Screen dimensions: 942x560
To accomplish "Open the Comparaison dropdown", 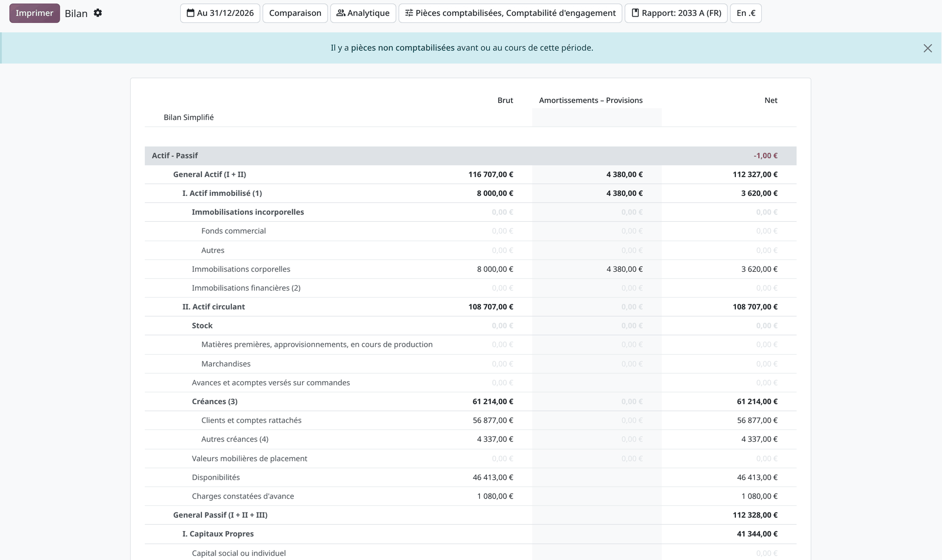I will tap(295, 13).
